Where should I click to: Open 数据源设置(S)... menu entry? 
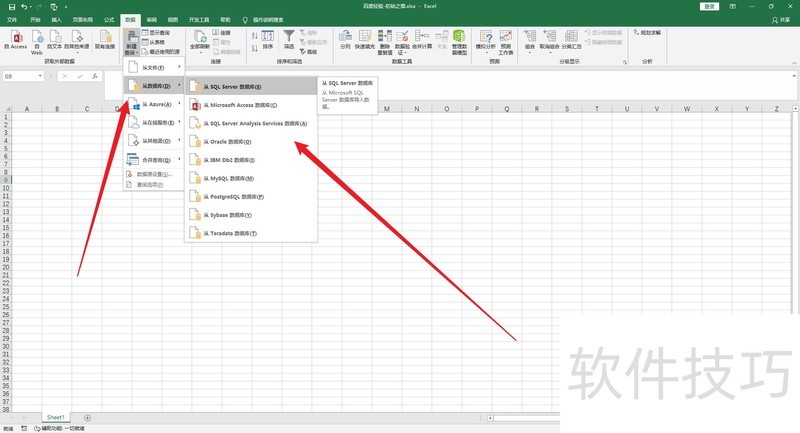(x=154, y=174)
